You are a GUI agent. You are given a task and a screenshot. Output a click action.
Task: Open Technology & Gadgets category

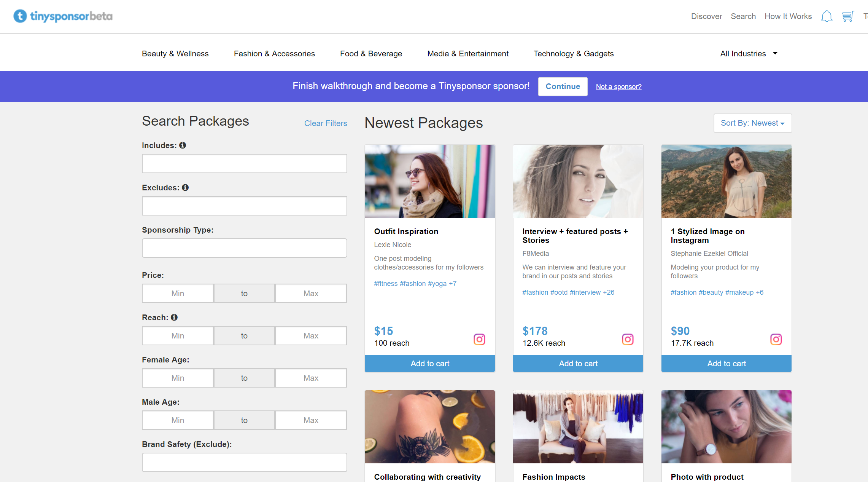point(574,54)
